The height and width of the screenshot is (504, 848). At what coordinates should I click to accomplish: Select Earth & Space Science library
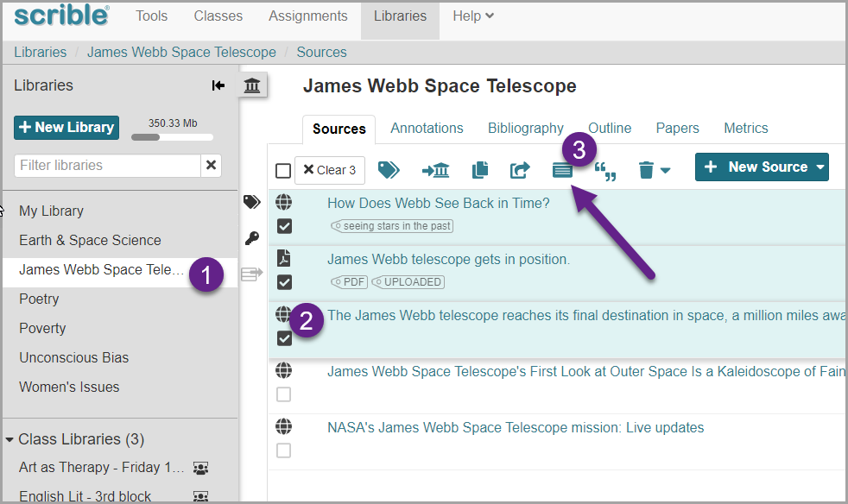pyautogui.click(x=90, y=240)
